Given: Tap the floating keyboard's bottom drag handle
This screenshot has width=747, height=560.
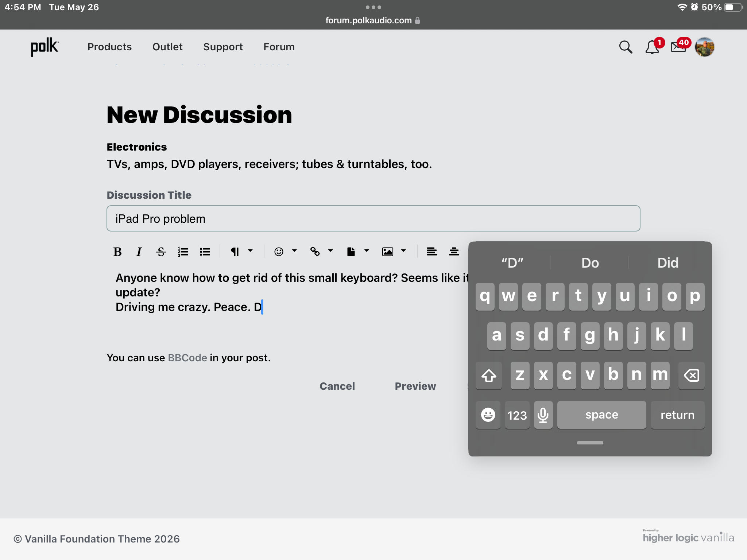Looking at the screenshot, I should click(x=590, y=443).
